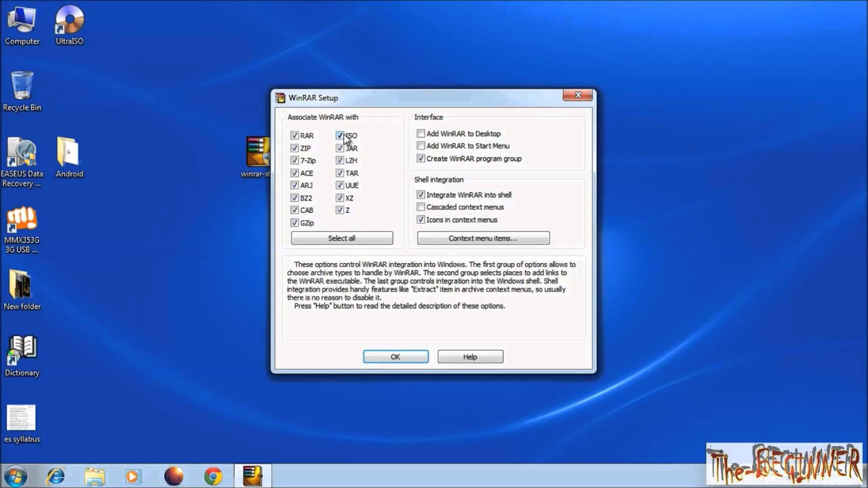The image size is (868, 488).
Task: Launch Google Chrome from the taskbar
Action: click(213, 476)
